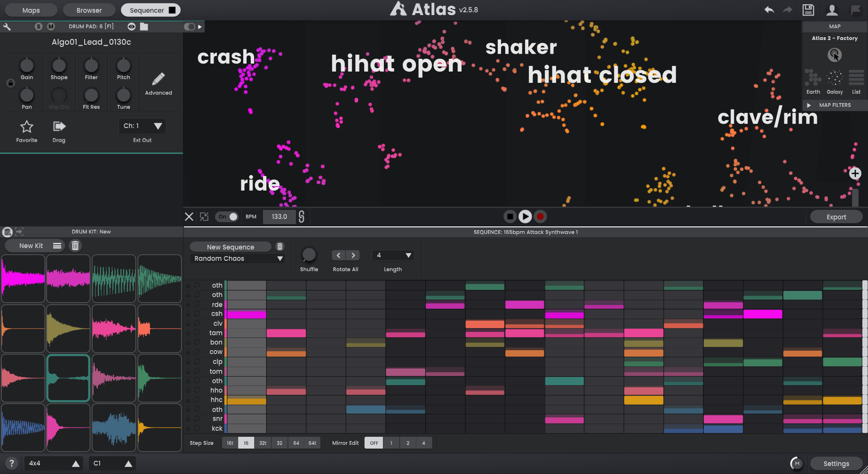
Task: Click the Favorite star icon
Action: (x=27, y=127)
